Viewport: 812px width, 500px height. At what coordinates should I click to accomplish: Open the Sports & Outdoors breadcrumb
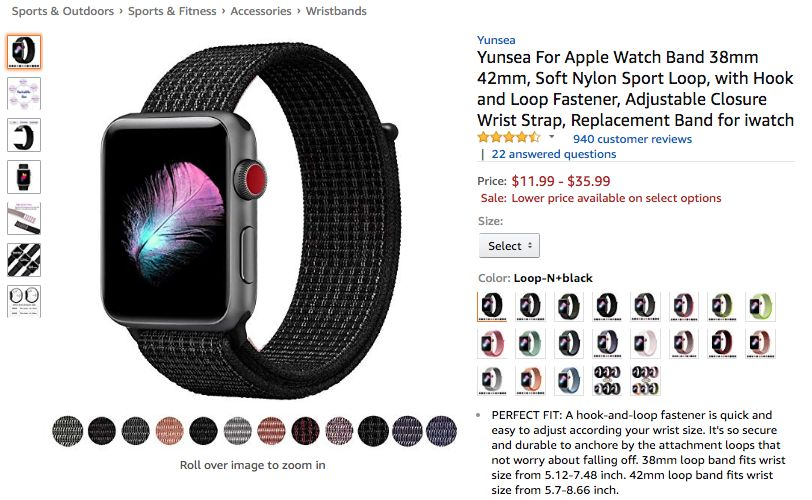(x=63, y=11)
